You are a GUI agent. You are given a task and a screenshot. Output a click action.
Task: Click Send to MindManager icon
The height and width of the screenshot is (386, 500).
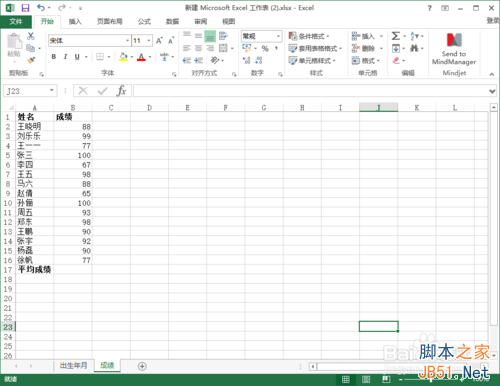(454, 49)
